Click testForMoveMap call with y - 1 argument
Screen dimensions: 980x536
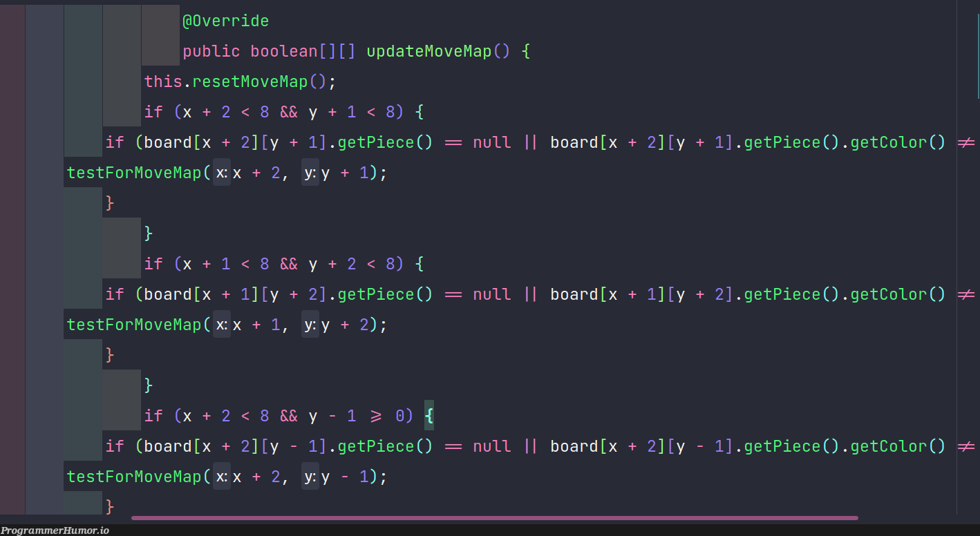227,477
